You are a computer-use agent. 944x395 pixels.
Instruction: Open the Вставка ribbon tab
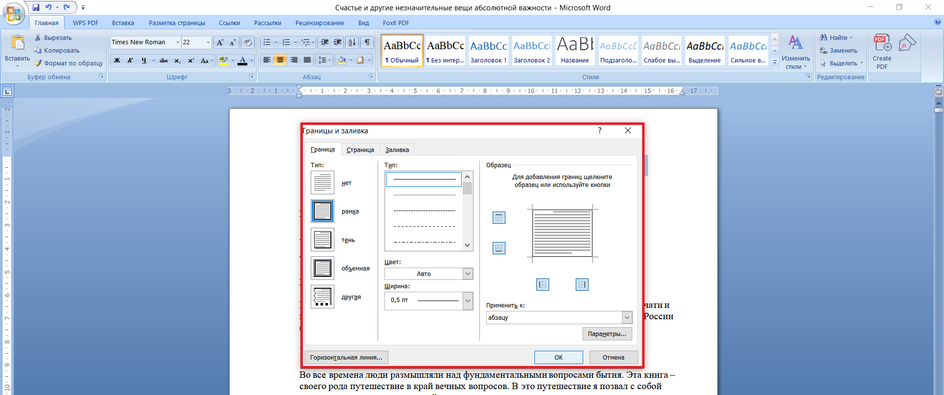pos(122,23)
